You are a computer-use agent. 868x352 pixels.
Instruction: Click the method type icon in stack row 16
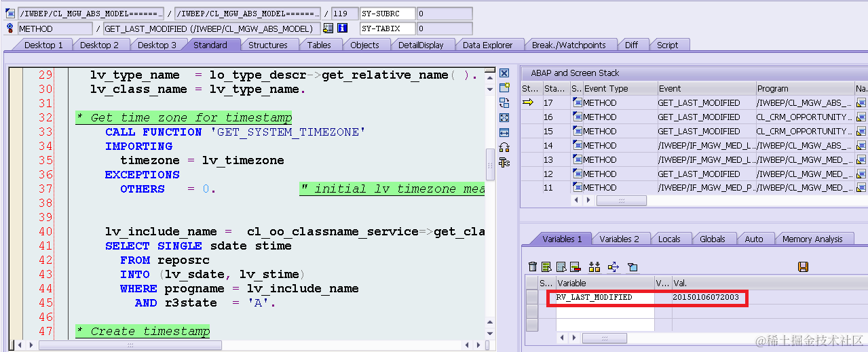(578, 117)
